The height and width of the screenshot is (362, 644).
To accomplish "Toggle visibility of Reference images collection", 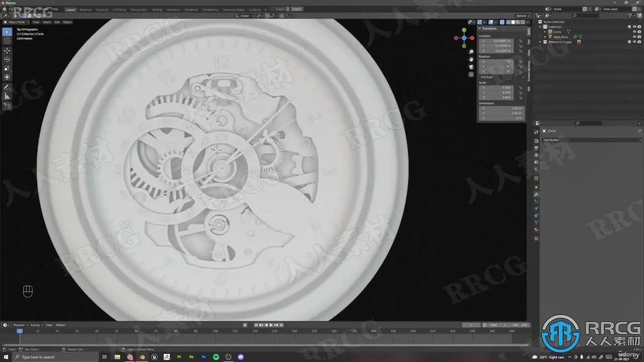I will click(634, 42).
